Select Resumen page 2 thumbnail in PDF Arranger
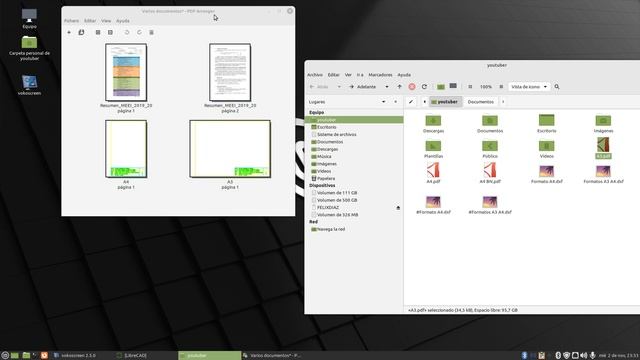The image size is (640, 360). tap(230, 72)
